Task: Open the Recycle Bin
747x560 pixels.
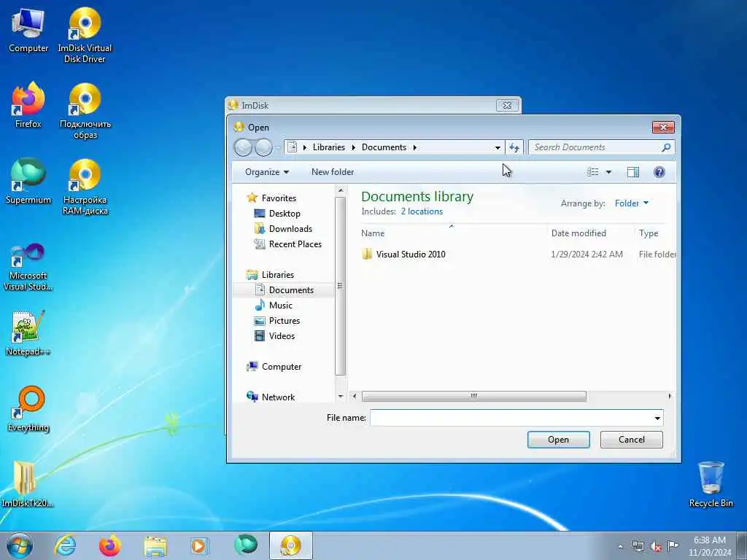Action: pos(711,484)
